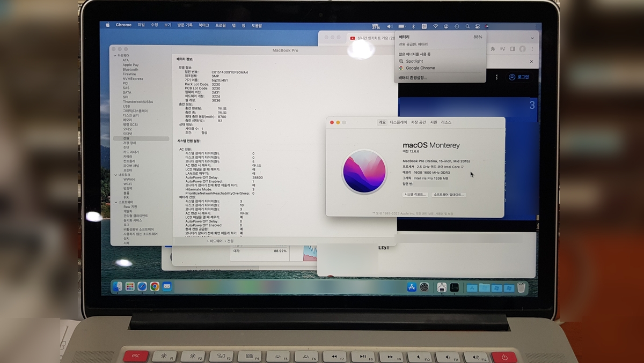Click the battery icon in the menu bar

click(x=402, y=26)
